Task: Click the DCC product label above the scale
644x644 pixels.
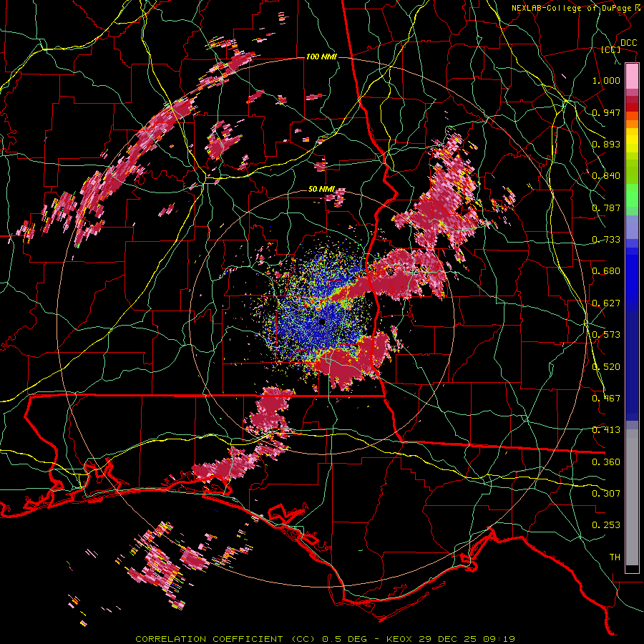Action: click(x=629, y=43)
